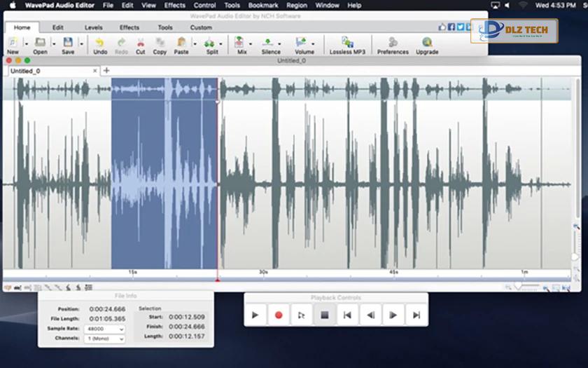Switch to the Edit ribbon tab
This screenshot has width=588, height=368.
tap(57, 27)
